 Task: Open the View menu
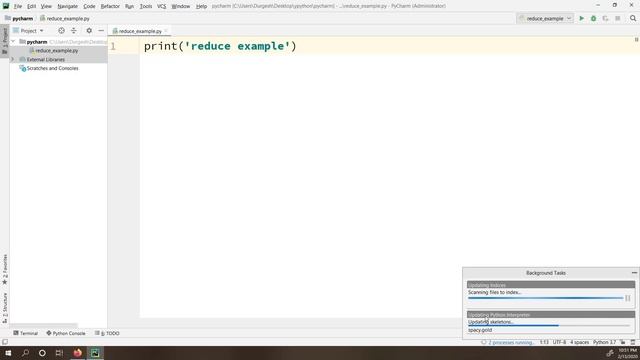(46, 6)
